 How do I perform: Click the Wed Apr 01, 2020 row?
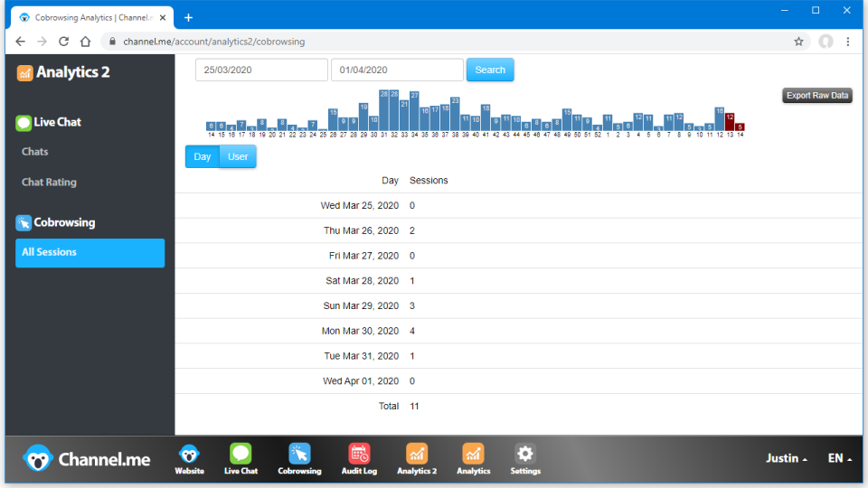tap(519, 381)
